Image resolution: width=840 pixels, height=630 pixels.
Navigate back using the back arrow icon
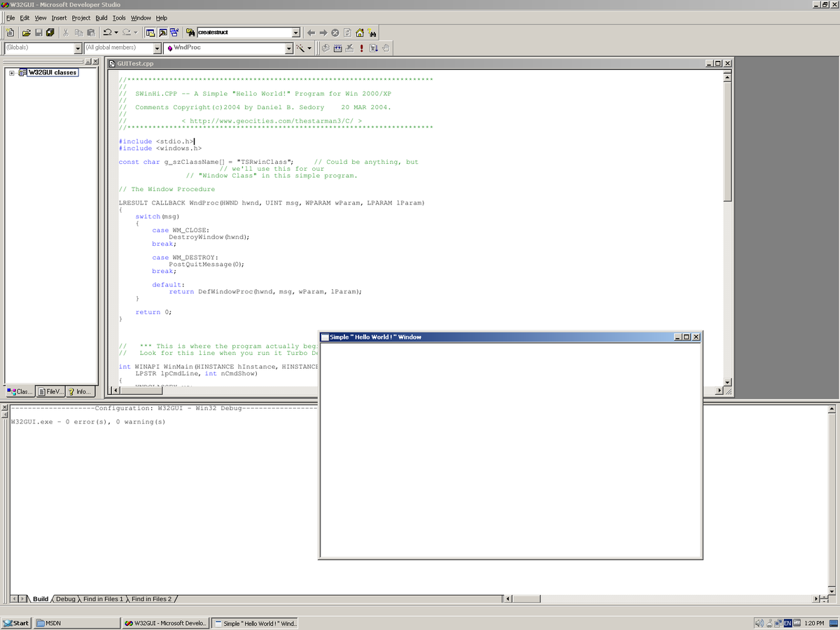(x=311, y=32)
